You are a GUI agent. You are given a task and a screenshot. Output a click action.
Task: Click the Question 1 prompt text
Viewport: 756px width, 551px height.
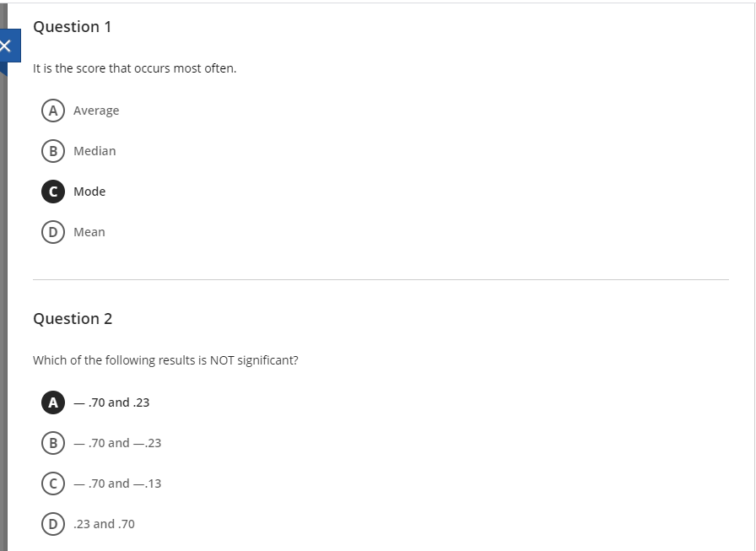(134, 68)
